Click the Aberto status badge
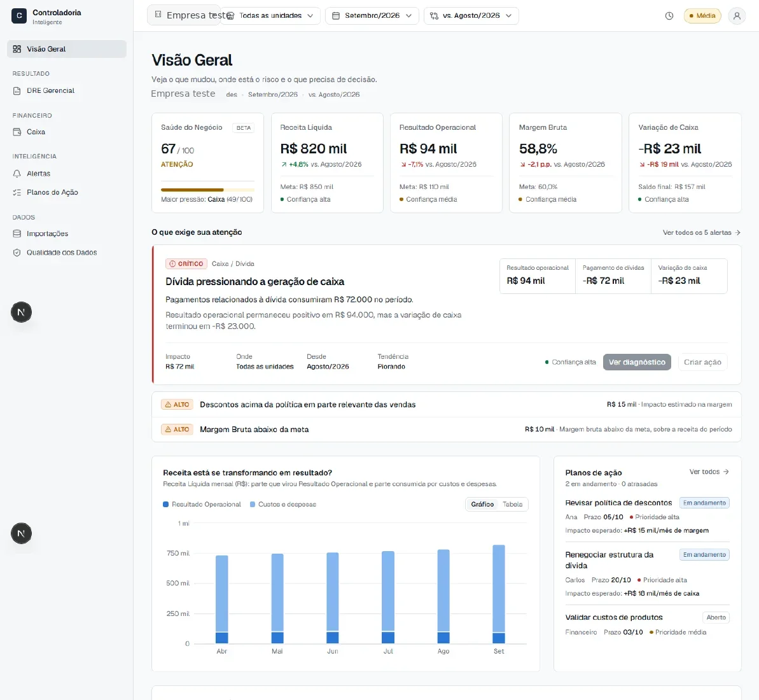759x700 pixels. 716,618
